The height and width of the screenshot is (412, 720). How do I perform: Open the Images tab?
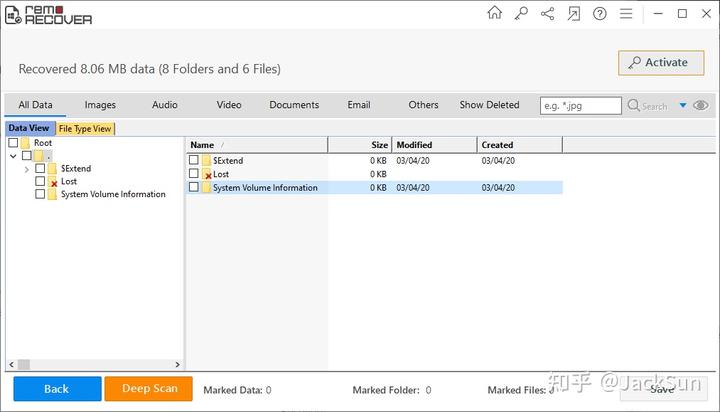100,105
